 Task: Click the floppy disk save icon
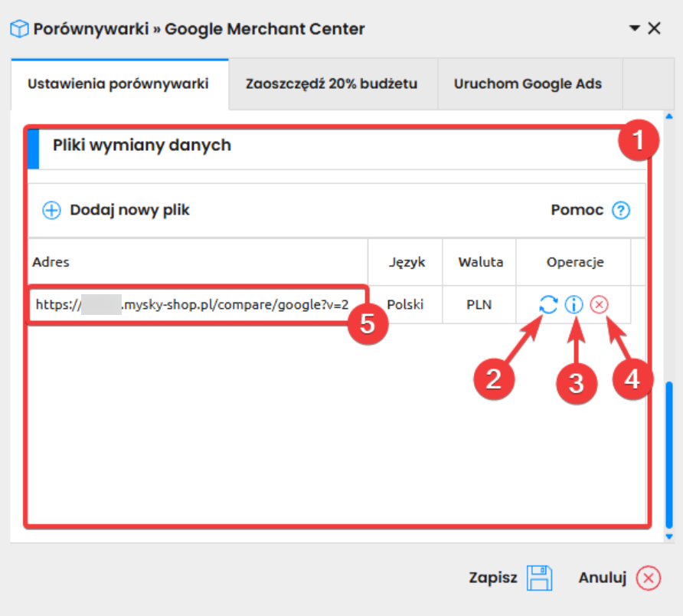539,578
